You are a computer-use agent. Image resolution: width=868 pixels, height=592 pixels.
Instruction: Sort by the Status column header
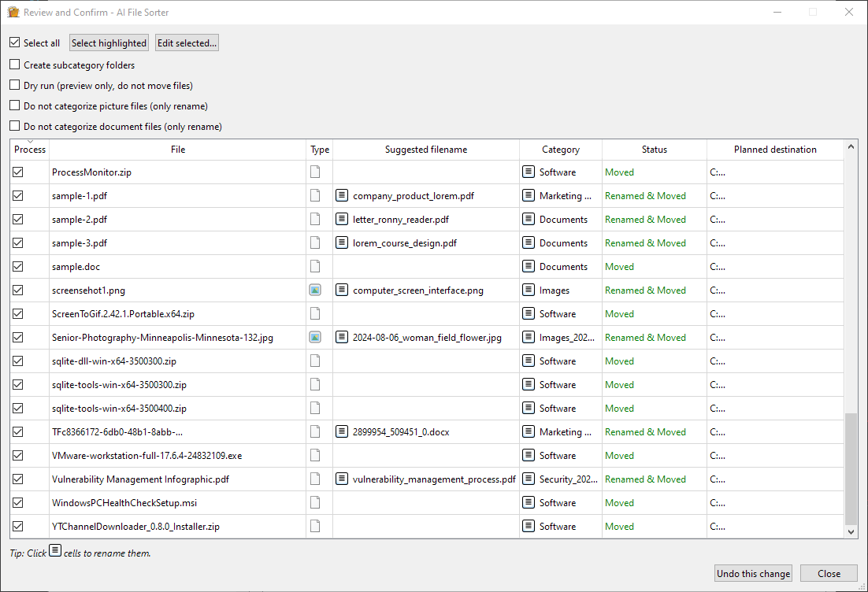coord(654,150)
